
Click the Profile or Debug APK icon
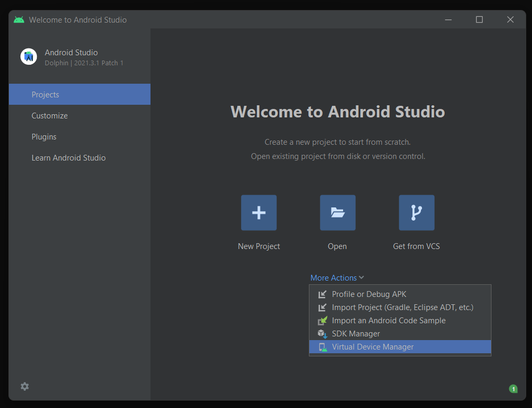[322, 294]
